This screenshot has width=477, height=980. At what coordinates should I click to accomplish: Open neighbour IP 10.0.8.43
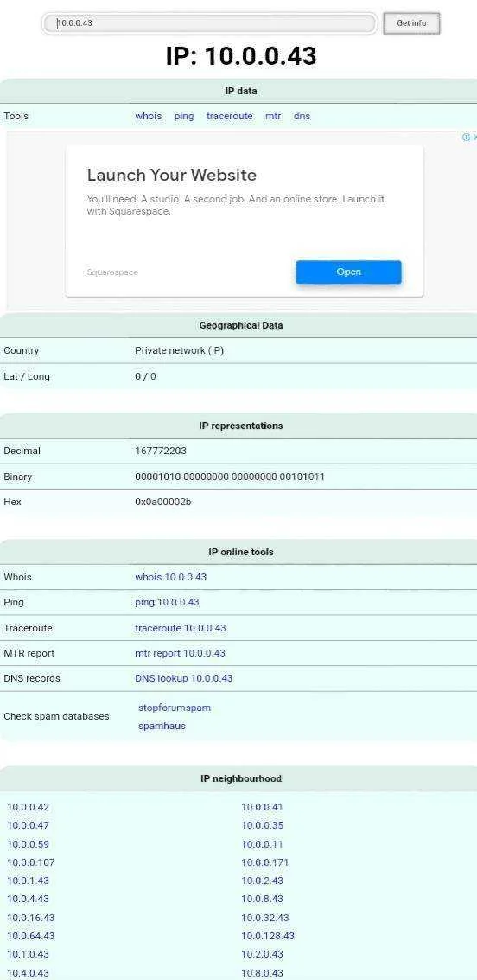(x=262, y=899)
